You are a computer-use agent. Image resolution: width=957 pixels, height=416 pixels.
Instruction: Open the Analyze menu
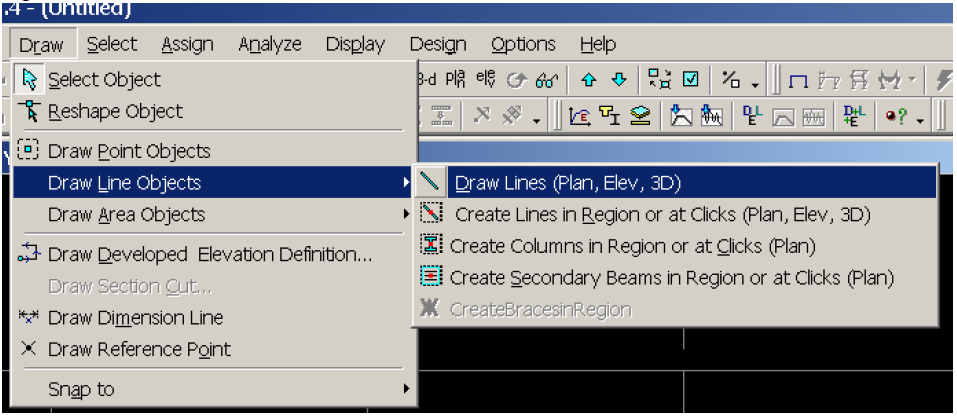(x=270, y=45)
